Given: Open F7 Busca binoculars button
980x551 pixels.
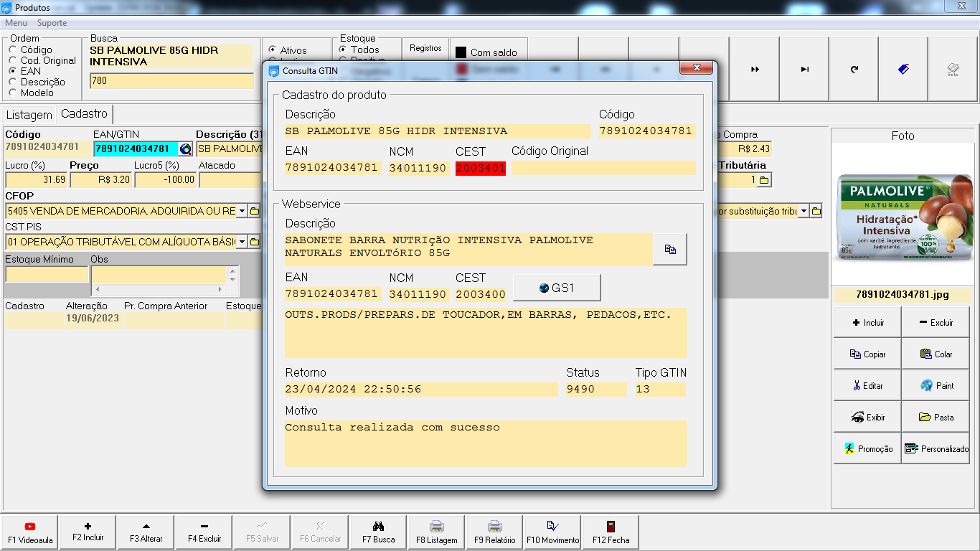Looking at the screenshot, I should 379,532.
